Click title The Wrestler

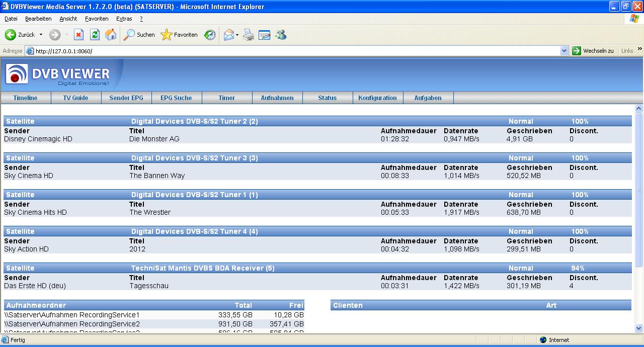coord(150,212)
